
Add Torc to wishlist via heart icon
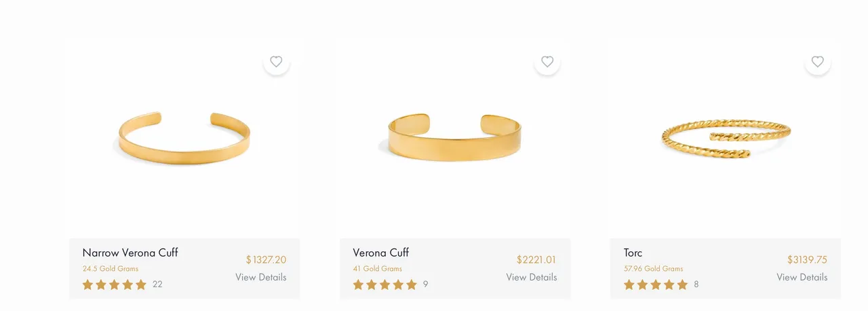(x=818, y=62)
